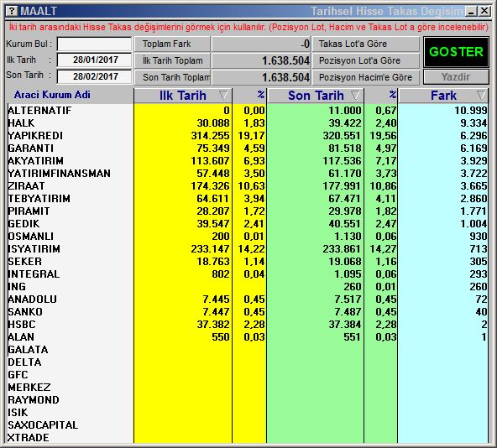The height and width of the screenshot is (448, 497).
Task: Select the YAPIKREDI row
Action: tap(248, 136)
